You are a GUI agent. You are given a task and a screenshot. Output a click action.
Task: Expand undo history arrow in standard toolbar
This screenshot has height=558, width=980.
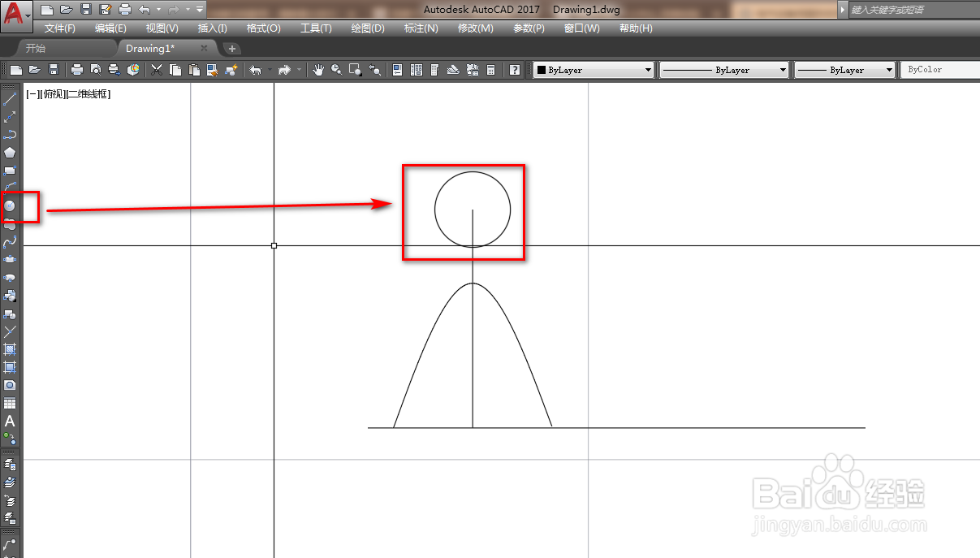coord(269,70)
